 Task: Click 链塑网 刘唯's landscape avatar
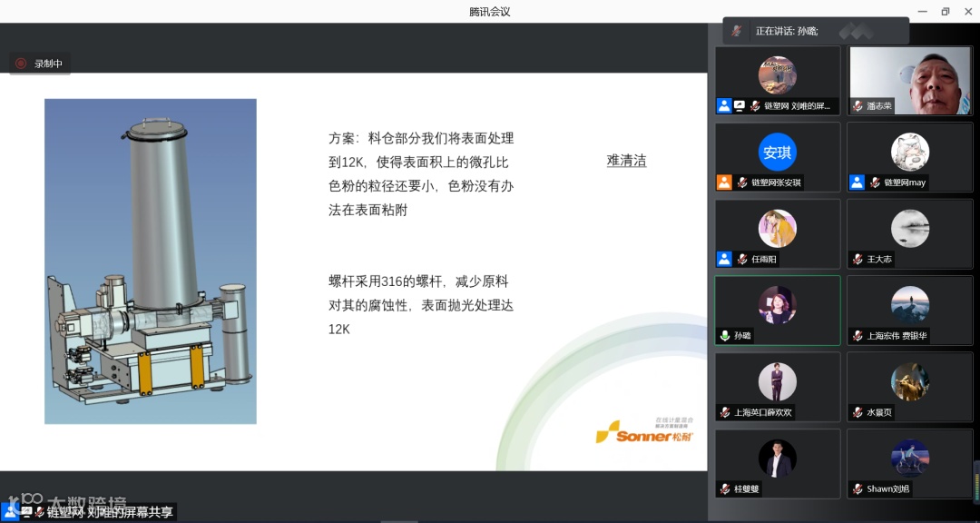778,75
